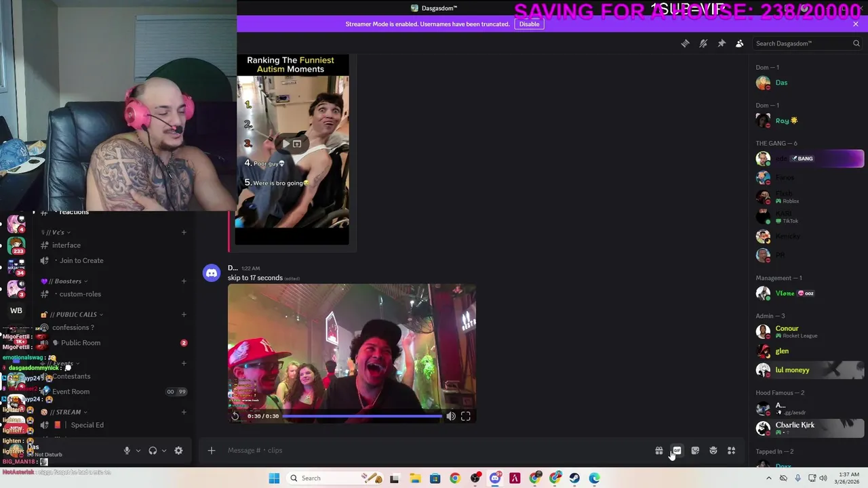Open taskbar clock showing 1:37 AM
Viewport: 868px width, 488px height.
click(x=848, y=479)
